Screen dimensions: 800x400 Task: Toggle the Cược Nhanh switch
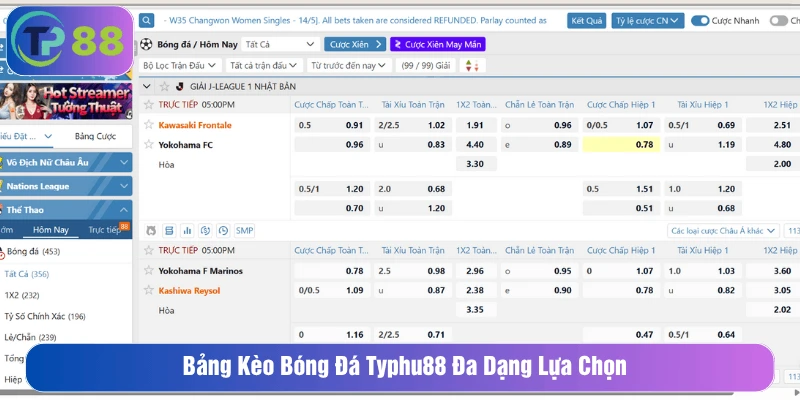click(x=701, y=20)
